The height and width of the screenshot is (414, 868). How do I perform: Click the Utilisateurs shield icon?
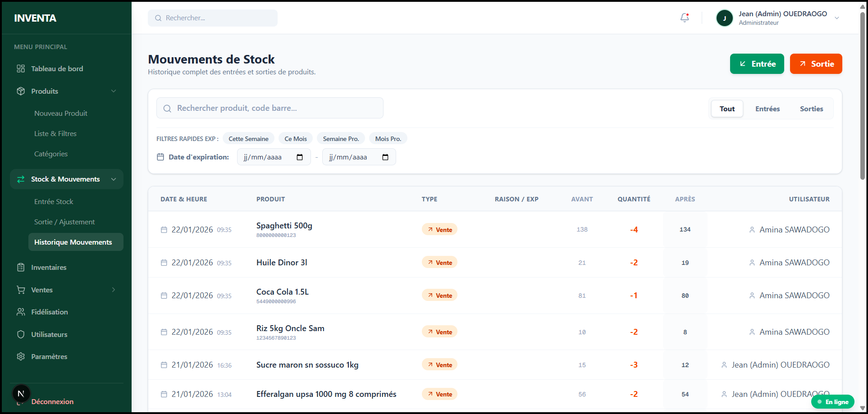(21, 334)
